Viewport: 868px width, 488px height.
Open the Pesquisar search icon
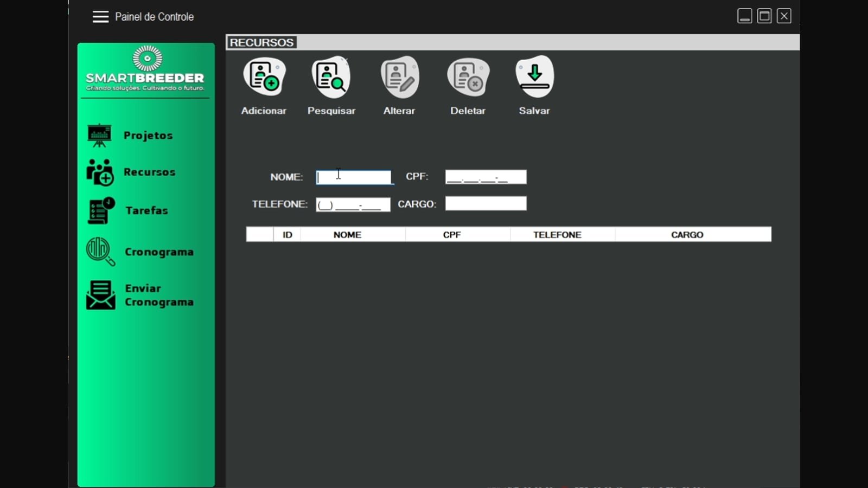coord(331,76)
